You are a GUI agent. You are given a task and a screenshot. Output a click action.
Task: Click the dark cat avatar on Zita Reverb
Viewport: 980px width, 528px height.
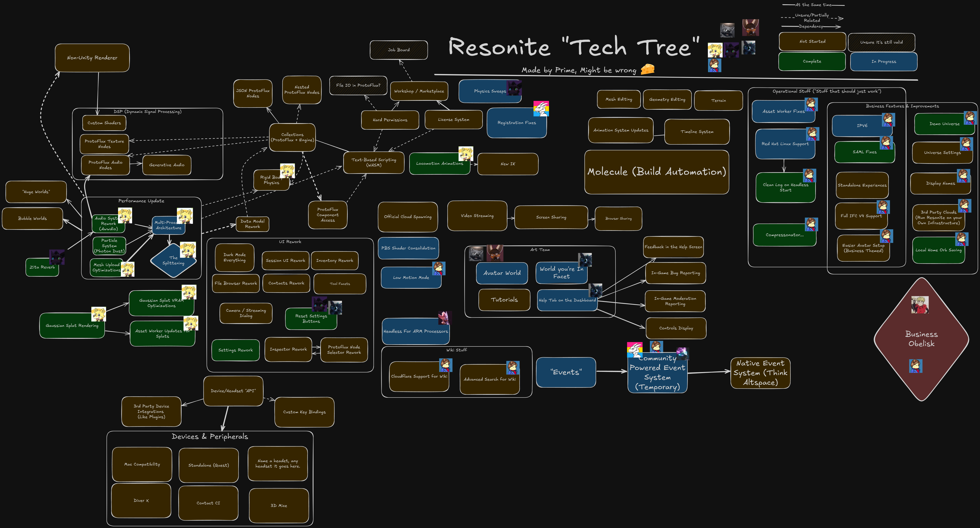coord(57,257)
